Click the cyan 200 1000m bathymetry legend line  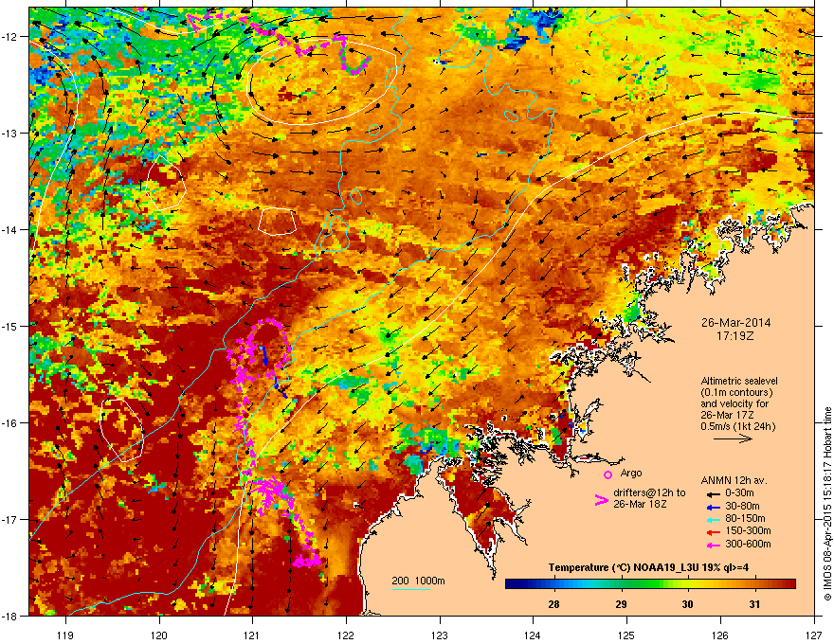(411, 589)
